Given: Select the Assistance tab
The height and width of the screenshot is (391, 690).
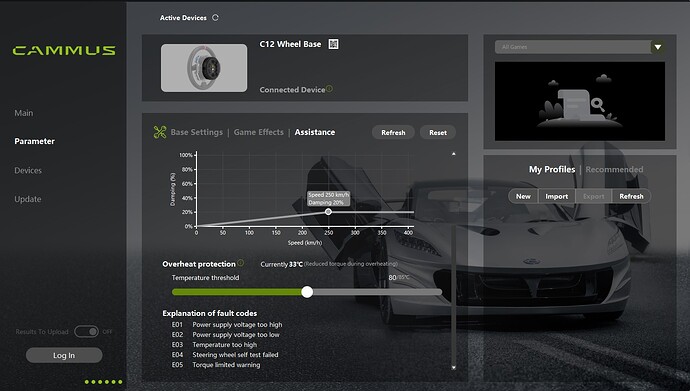Looking at the screenshot, I should click(x=315, y=132).
